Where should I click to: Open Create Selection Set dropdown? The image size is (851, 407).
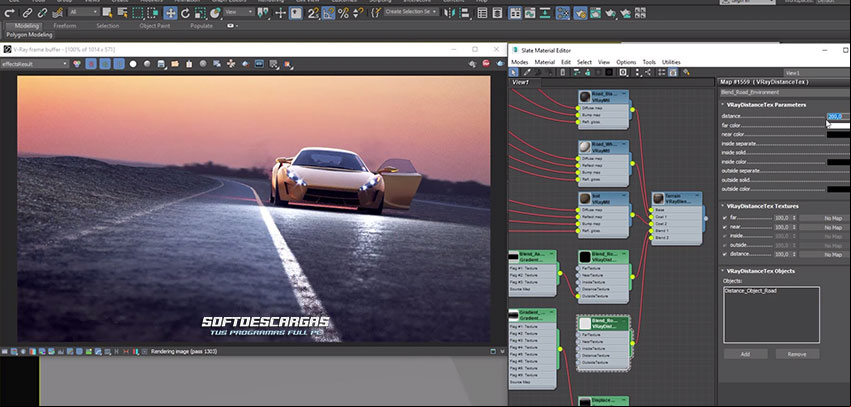411,12
